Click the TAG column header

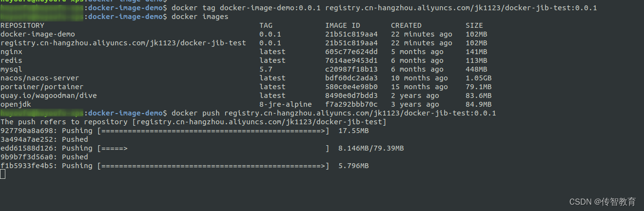coord(266,25)
